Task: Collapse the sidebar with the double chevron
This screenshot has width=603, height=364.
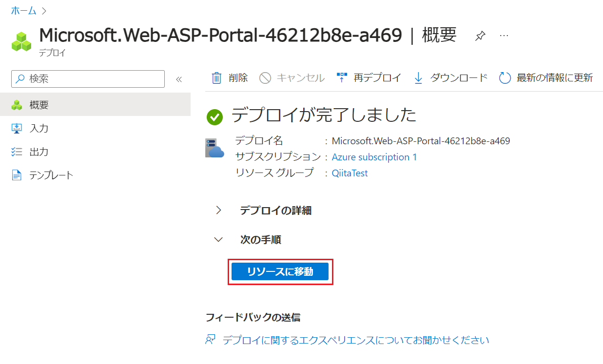Action: 178,79
